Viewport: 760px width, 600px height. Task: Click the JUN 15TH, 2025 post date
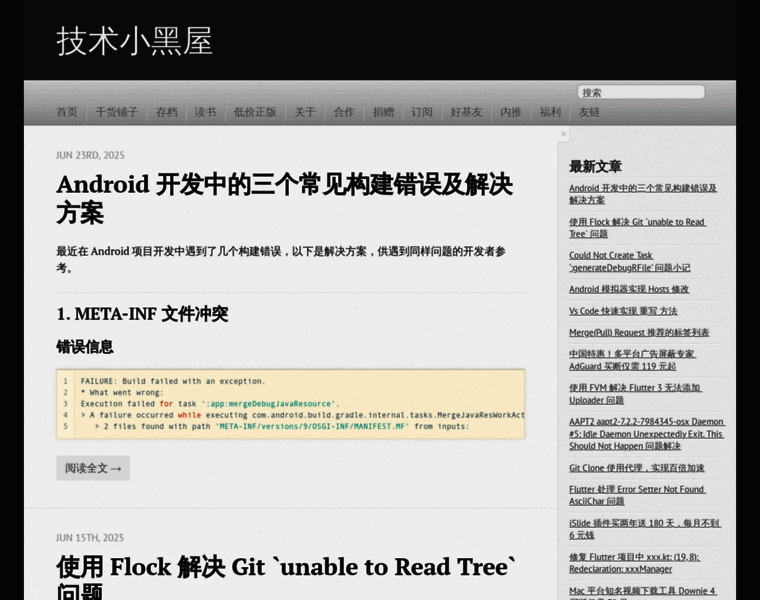click(x=90, y=537)
